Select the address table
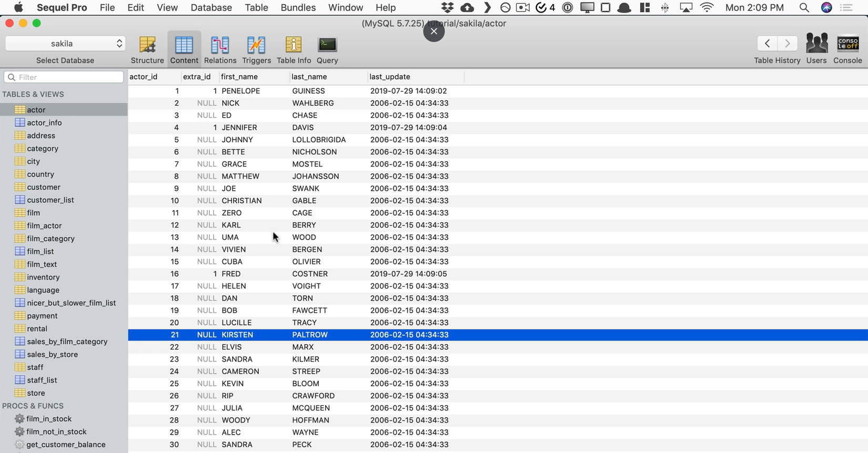868x453 pixels. (64, 136)
